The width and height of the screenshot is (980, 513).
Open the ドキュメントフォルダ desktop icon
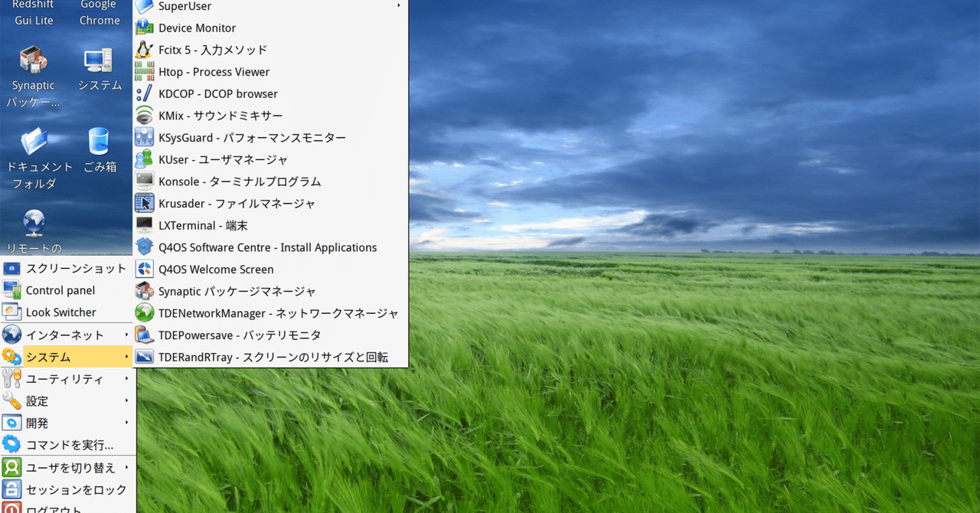pos(34,142)
